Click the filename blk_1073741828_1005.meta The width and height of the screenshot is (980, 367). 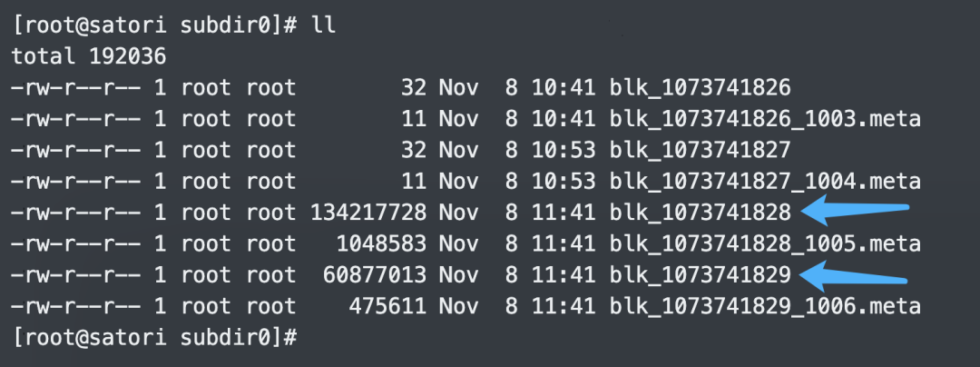click(x=766, y=243)
